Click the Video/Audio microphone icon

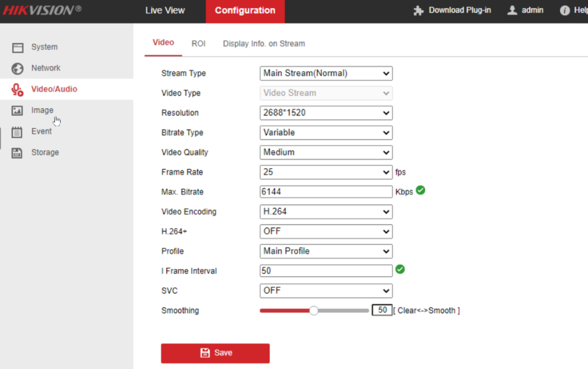pos(17,89)
